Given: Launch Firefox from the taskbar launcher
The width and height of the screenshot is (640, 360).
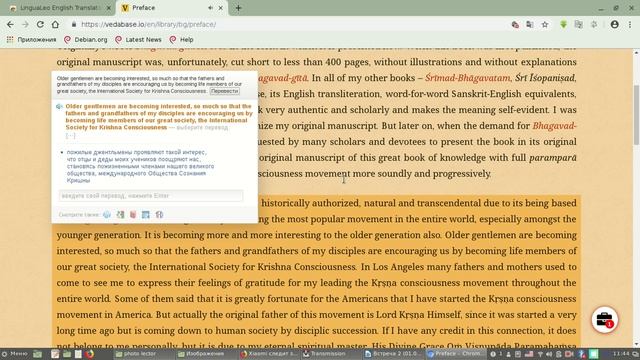Looking at the screenshot, I should point(90,354).
